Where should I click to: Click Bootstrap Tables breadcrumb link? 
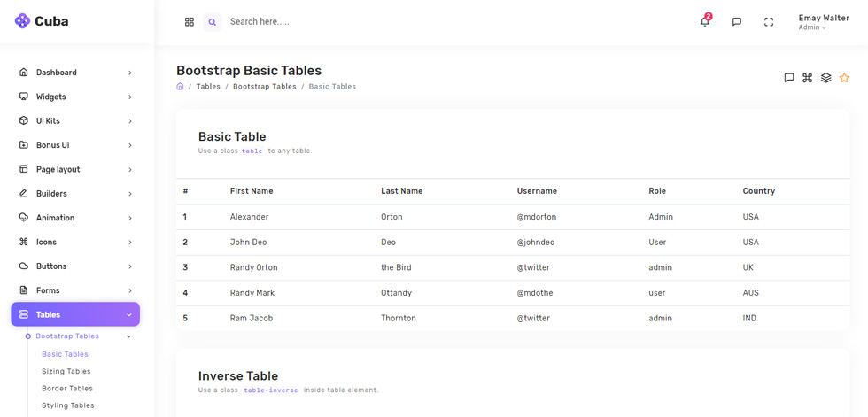265,86
